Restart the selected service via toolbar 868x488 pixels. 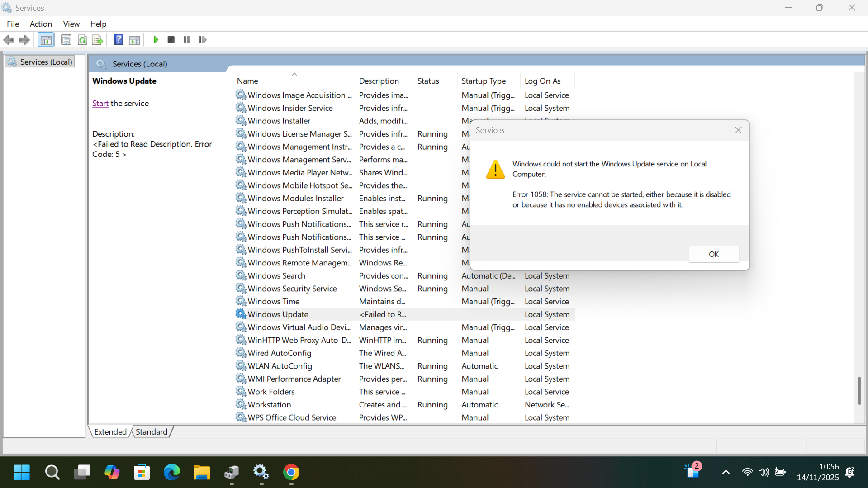(x=202, y=40)
